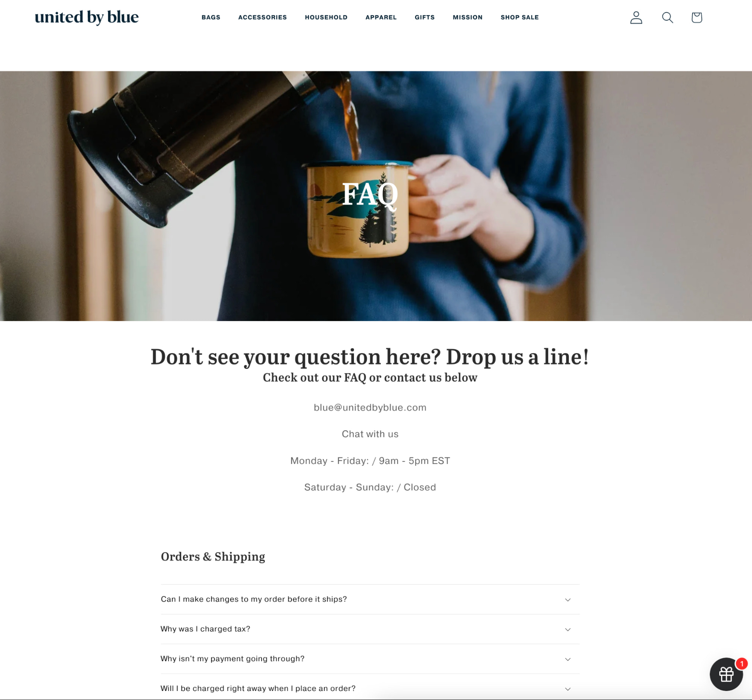Toggle visibility of Orders & Shipping section
752x700 pixels.
point(212,556)
